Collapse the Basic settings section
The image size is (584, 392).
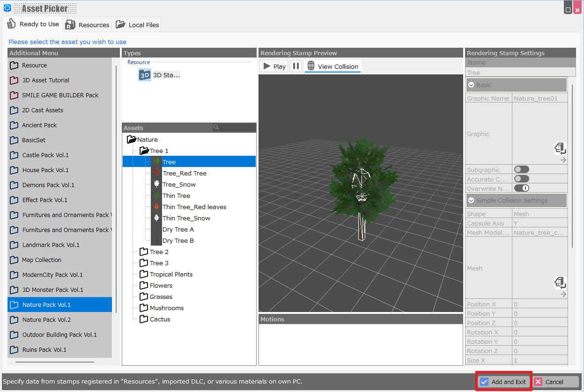[x=472, y=85]
